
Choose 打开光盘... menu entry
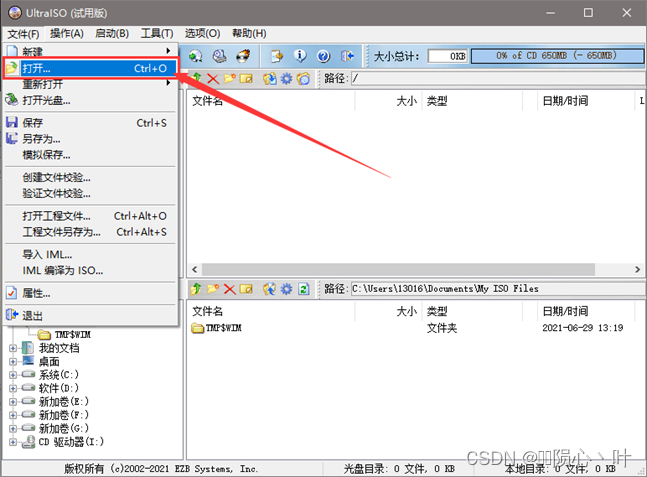[91, 100]
